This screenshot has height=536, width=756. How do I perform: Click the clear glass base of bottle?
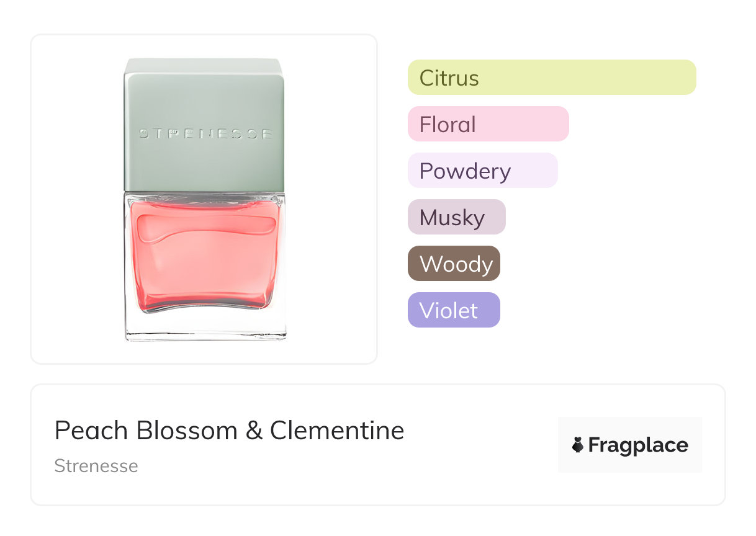tap(205, 326)
